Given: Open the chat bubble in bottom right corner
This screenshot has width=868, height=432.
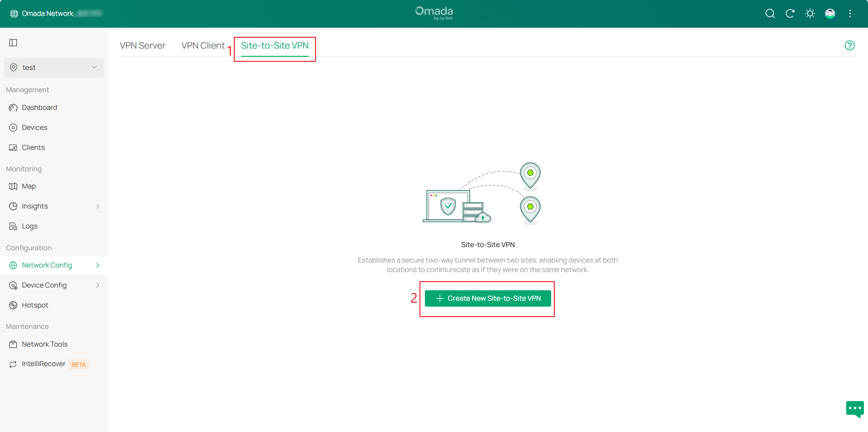Looking at the screenshot, I should 854,409.
